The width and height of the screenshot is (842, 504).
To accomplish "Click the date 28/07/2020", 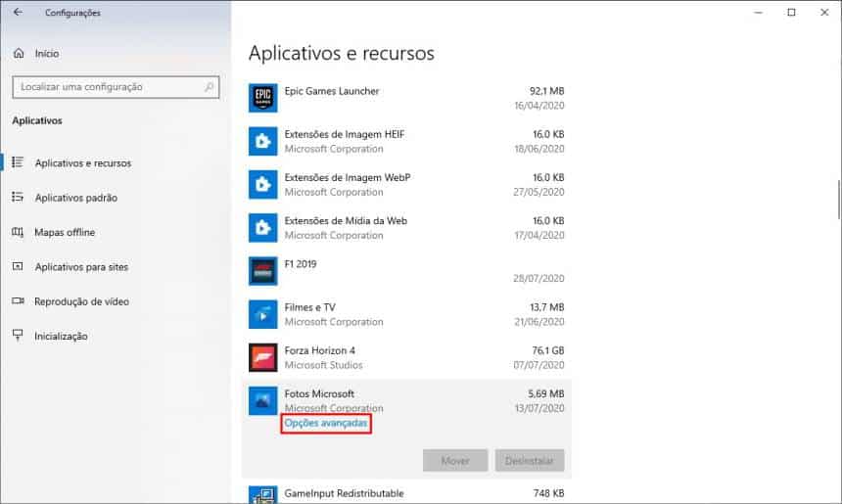I will pyautogui.click(x=538, y=279).
